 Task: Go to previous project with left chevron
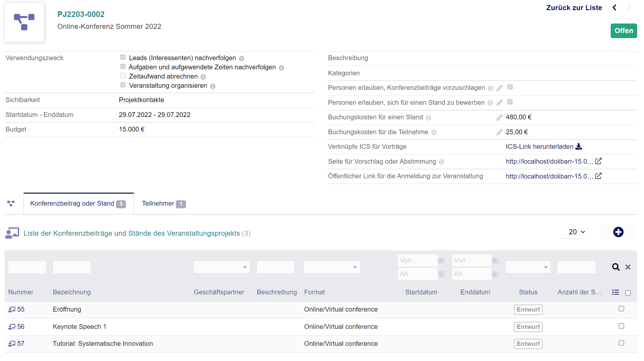615,8
